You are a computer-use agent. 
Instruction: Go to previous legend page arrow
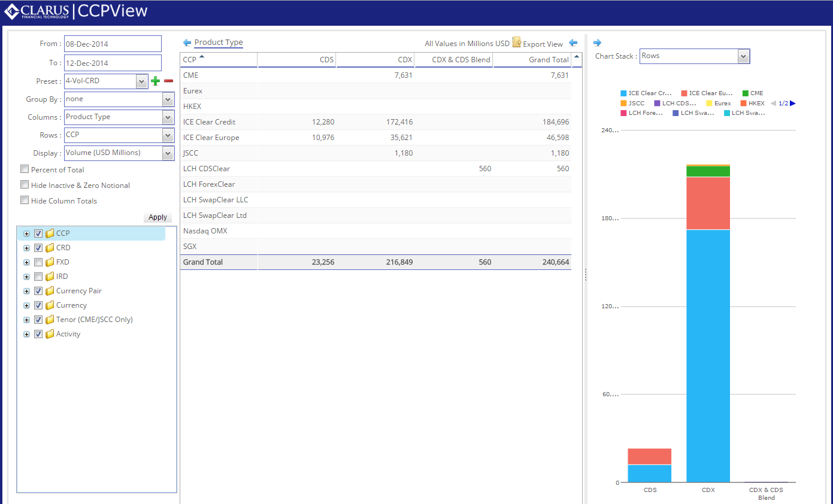click(x=773, y=103)
